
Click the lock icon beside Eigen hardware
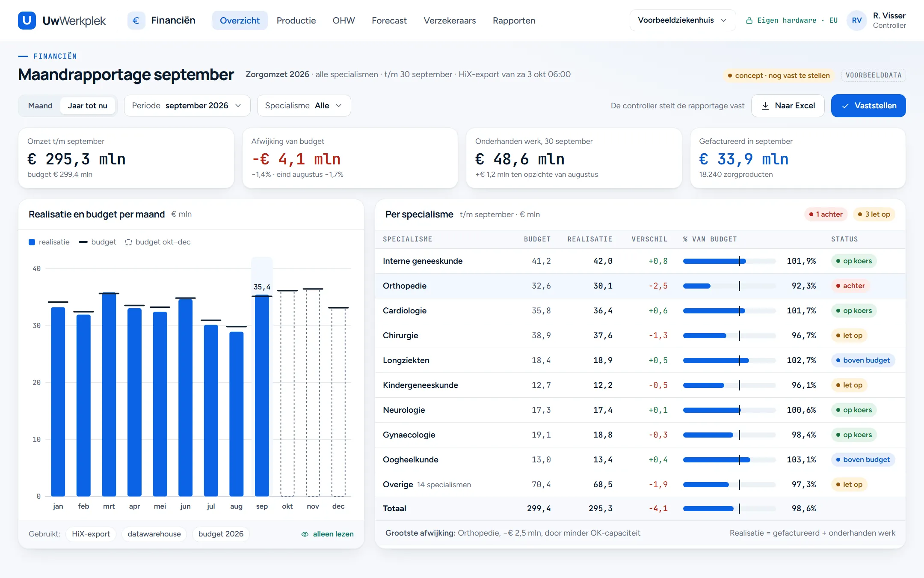[749, 21]
